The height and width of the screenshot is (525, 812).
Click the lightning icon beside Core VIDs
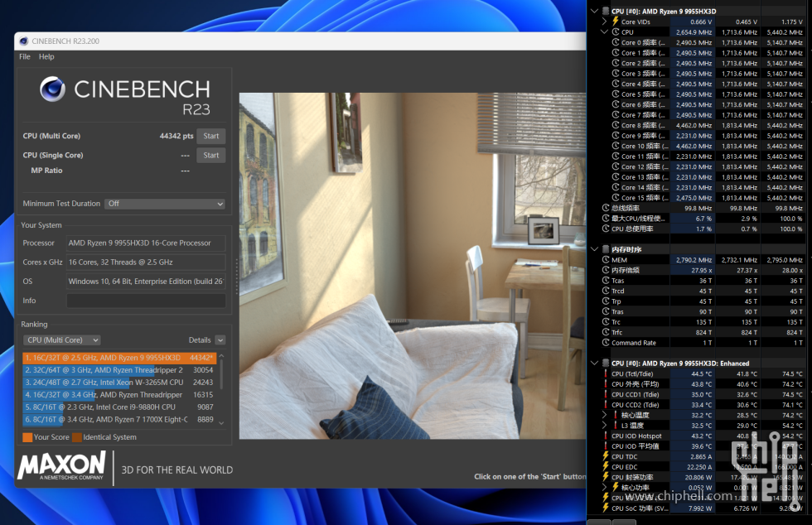[x=615, y=22]
